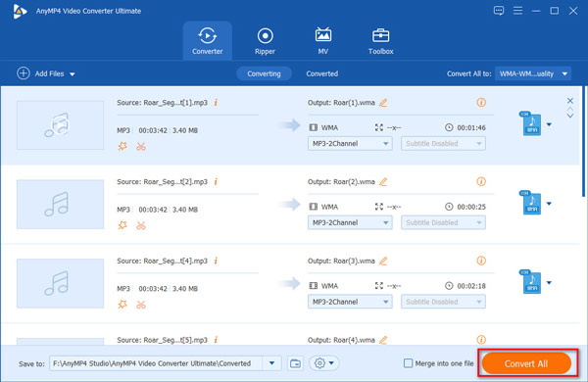Image resolution: width=588 pixels, height=382 pixels.
Task: Show output info for Roar(3).wma
Action: [481, 261]
